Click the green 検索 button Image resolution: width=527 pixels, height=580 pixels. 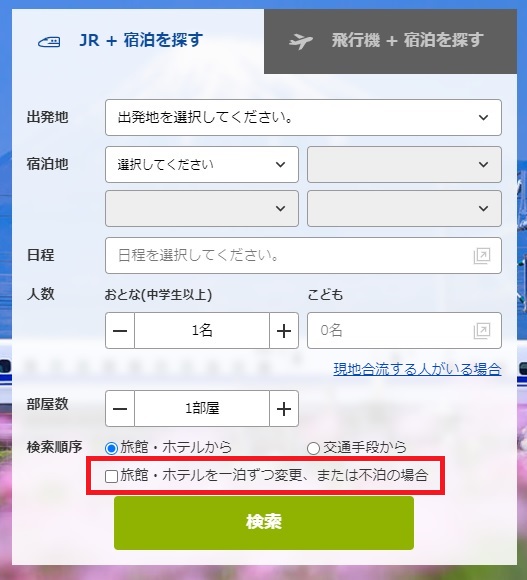point(264,523)
